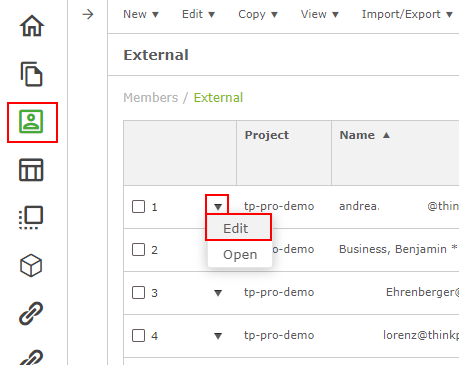Check the checkbox for row 1
Image resolution: width=459 pixels, height=365 pixels.
(138, 207)
